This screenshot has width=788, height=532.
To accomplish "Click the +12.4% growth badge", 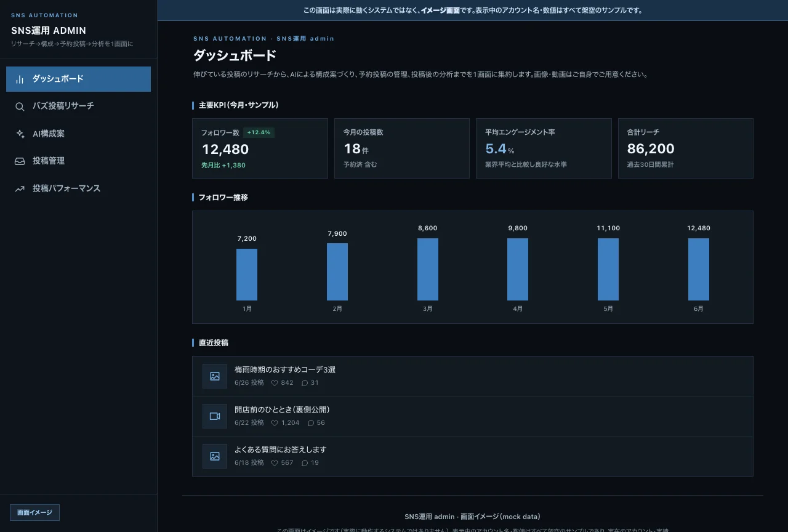I will pyautogui.click(x=259, y=132).
